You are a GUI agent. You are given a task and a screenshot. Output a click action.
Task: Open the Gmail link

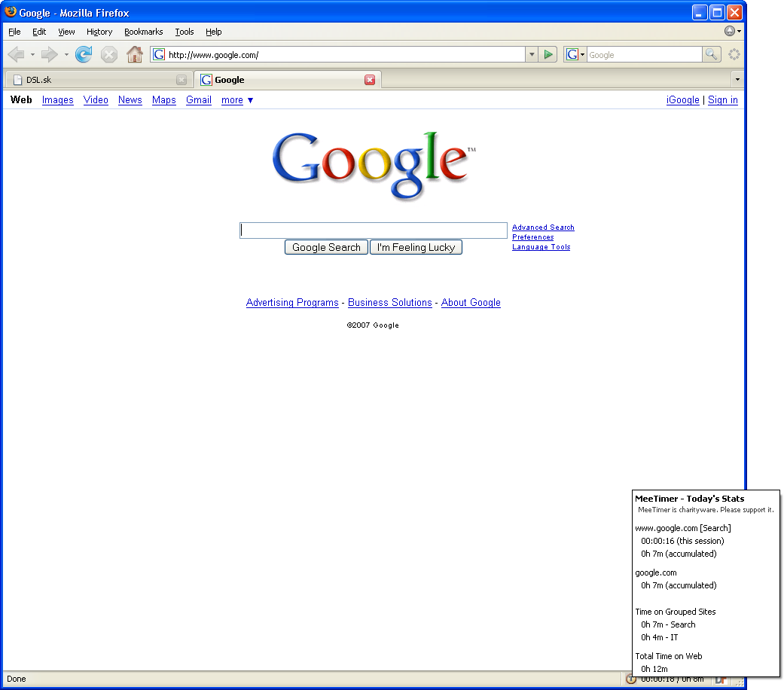(x=199, y=100)
